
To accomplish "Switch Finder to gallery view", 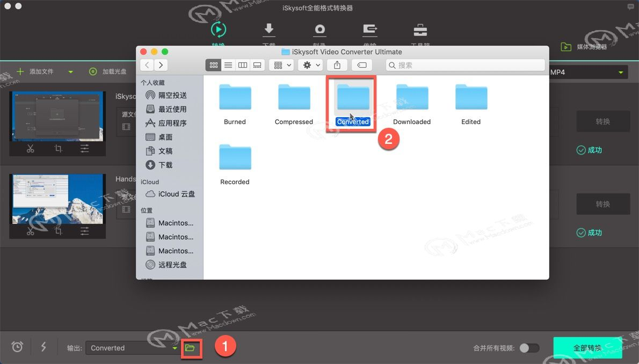I will [x=257, y=65].
